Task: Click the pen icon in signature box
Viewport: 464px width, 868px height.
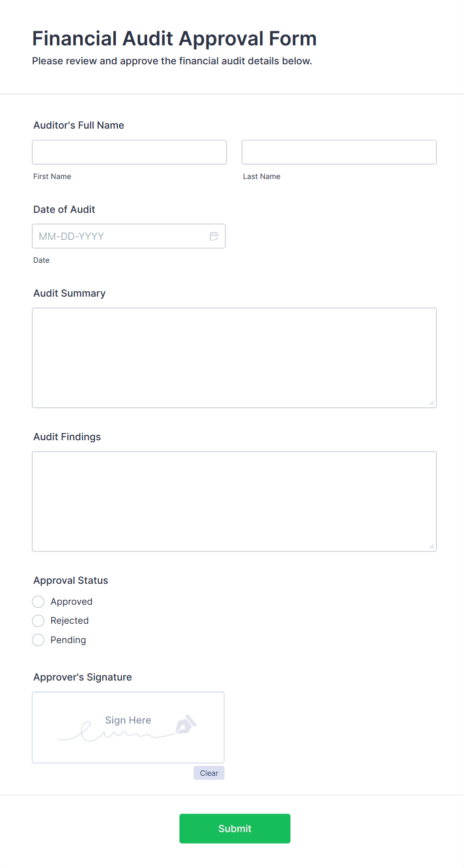Action: [186, 725]
